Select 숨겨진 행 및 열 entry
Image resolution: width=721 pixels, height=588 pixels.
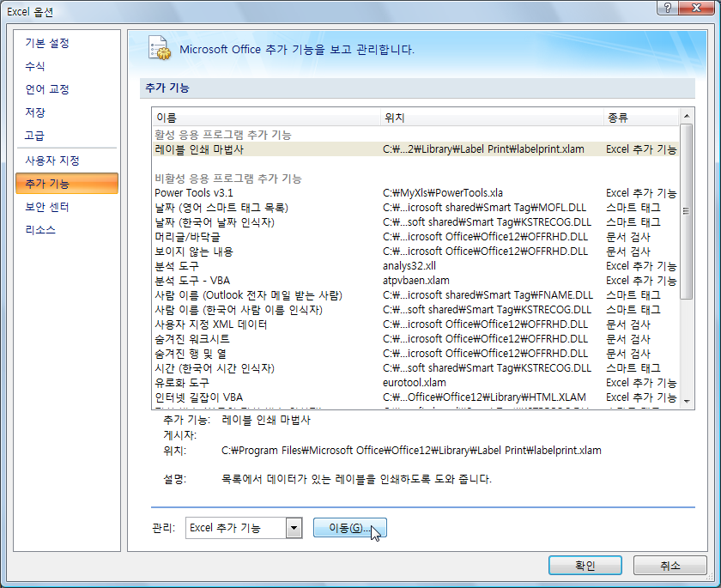[x=415, y=354]
